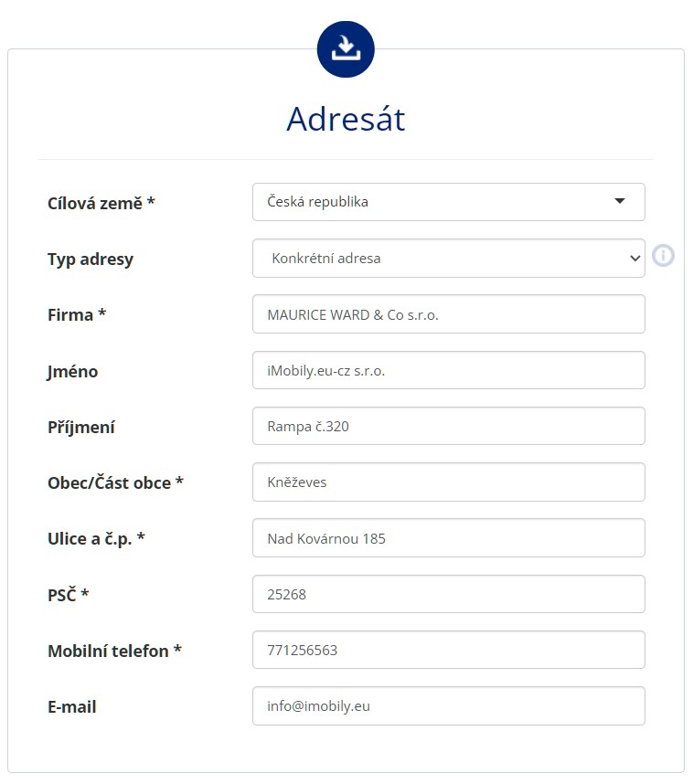Click the Obec/Část obce field Kněževes
Image resolution: width=693 pixels, height=784 pixels.
click(x=449, y=482)
